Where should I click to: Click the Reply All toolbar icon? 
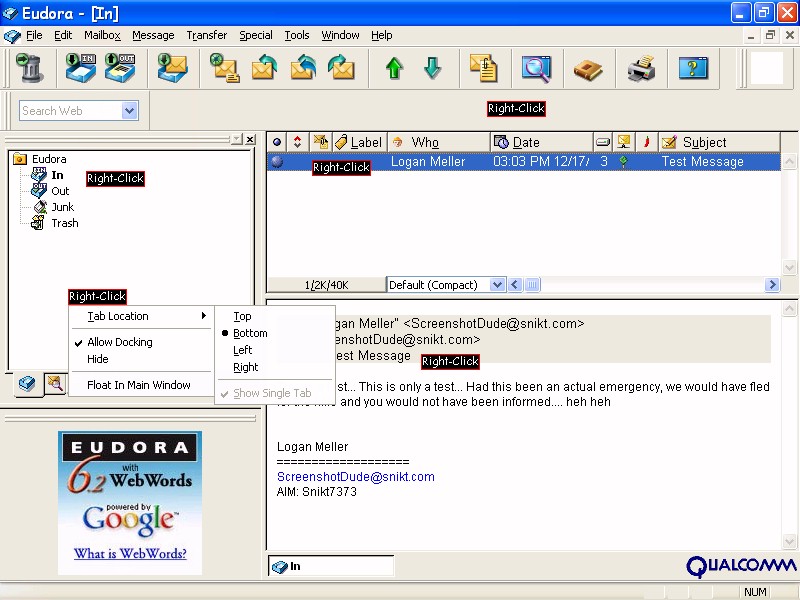pyautogui.click(x=303, y=68)
